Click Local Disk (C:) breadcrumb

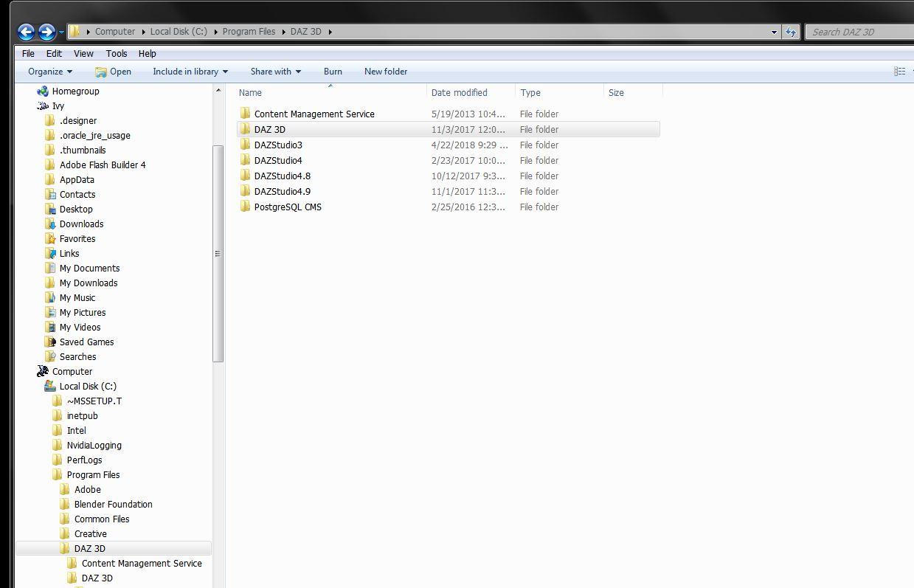coord(179,32)
